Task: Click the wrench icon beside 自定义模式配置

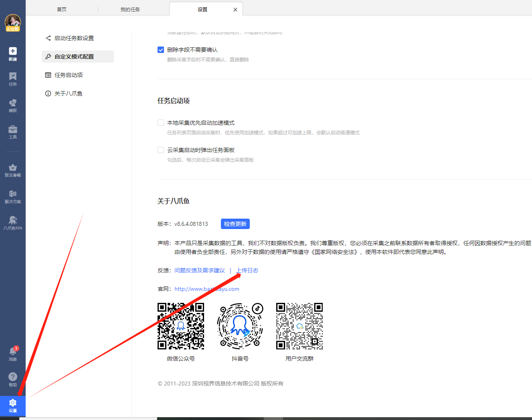Action: pos(48,57)
